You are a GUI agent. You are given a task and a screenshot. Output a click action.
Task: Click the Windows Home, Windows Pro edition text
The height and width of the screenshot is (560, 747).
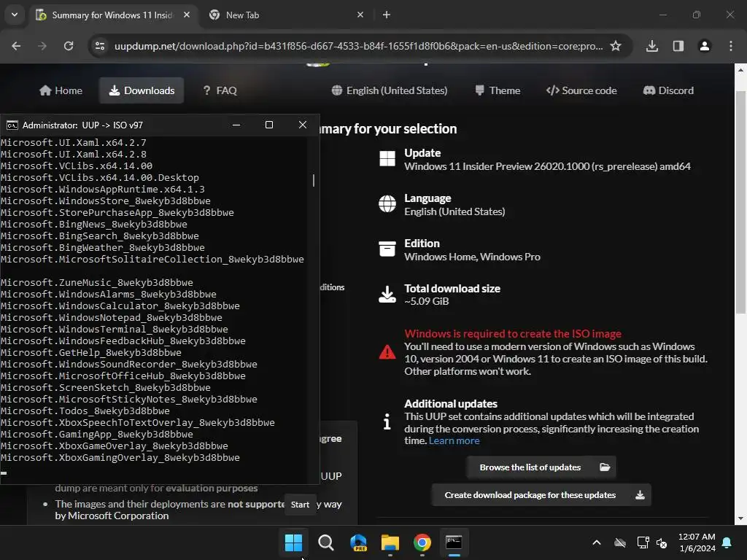(x=472, y=257)
